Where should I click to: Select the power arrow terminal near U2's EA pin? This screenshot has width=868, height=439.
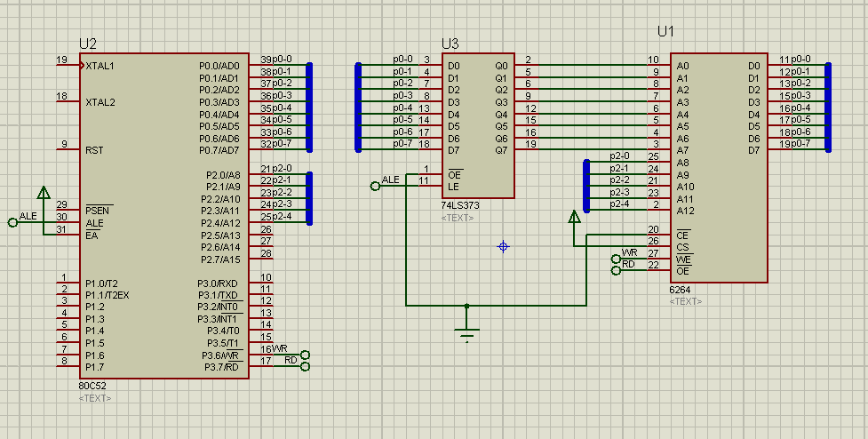tap(44, 194)
